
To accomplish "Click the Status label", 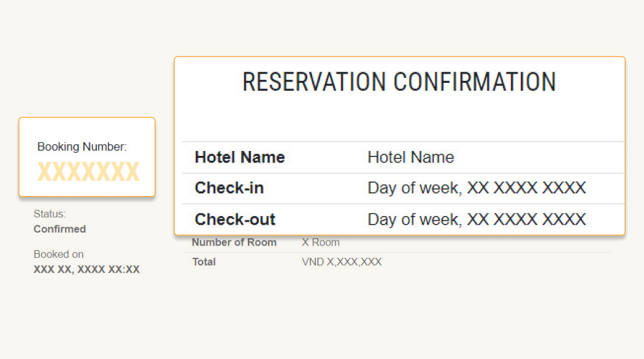I will (x=50, y=214).
